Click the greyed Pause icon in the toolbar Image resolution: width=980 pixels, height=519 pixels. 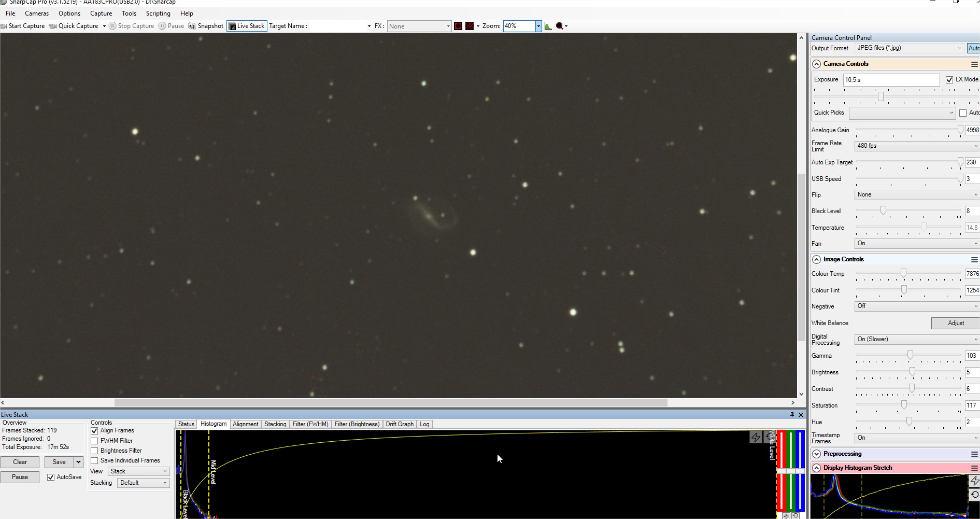point(162,26)
